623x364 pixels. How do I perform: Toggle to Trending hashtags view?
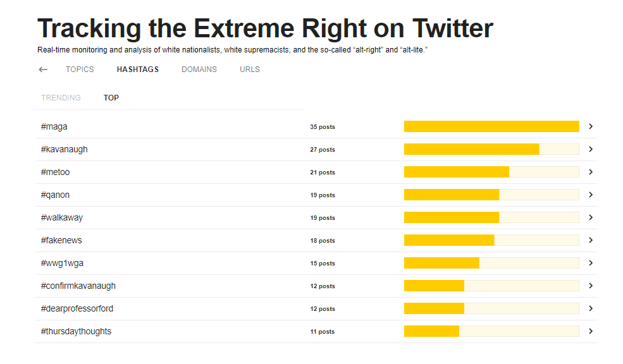[61, 98]
